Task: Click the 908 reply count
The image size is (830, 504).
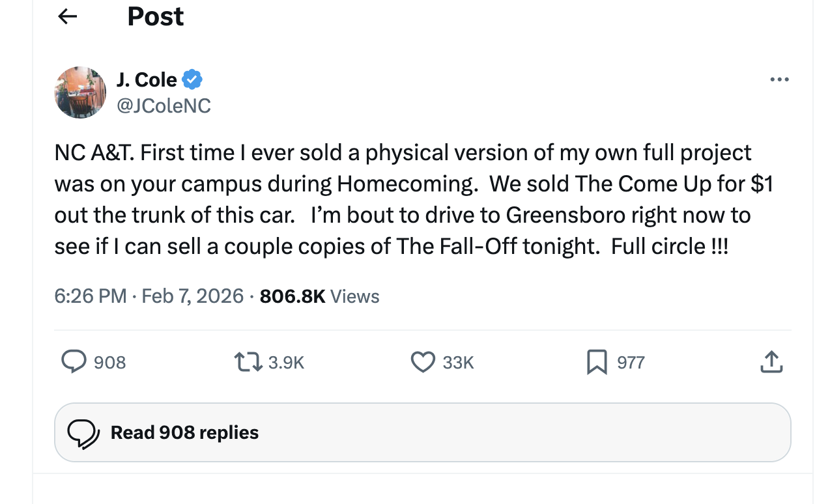Action: pos(110,362)
